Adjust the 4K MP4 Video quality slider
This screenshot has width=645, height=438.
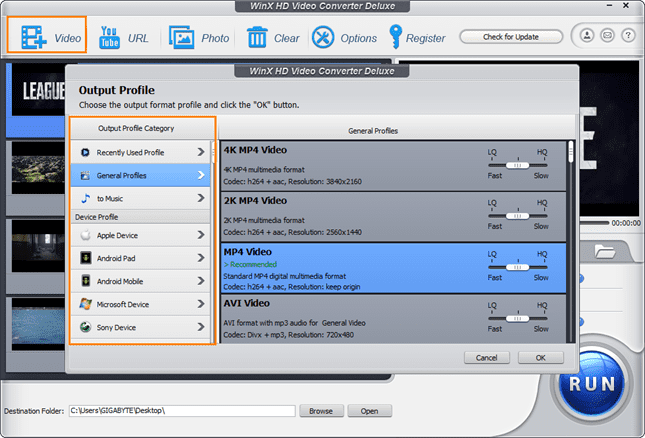517,165
